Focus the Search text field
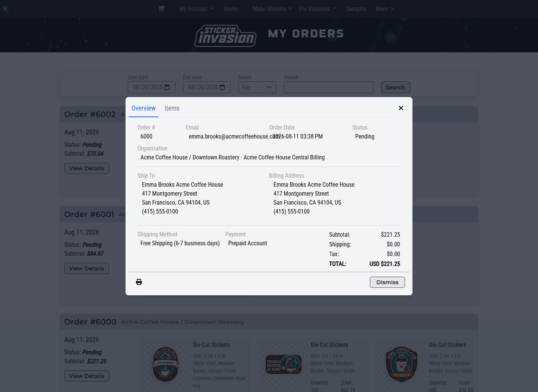The height and width of the screenshot is (392, 538). tap(329, 87)
